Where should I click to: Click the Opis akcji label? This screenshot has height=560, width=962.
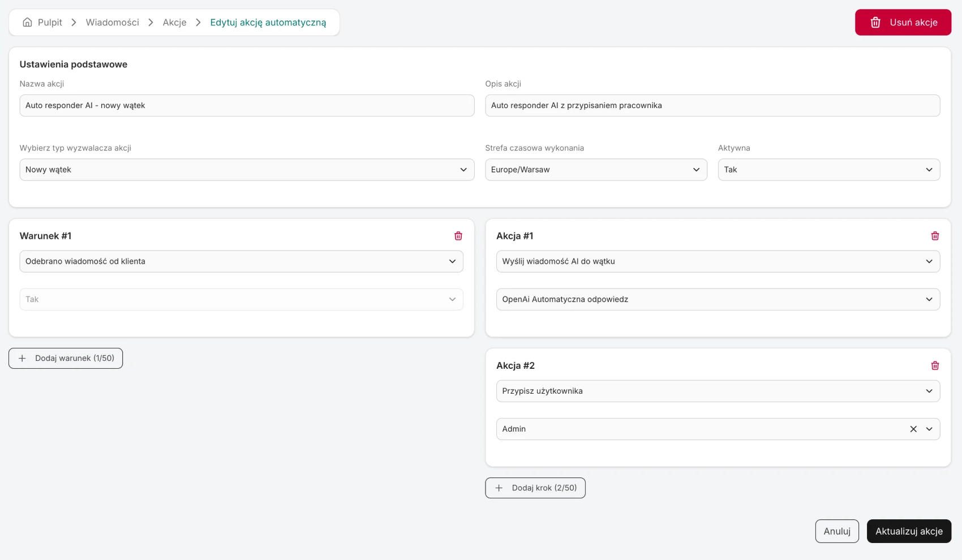[503, 84]
